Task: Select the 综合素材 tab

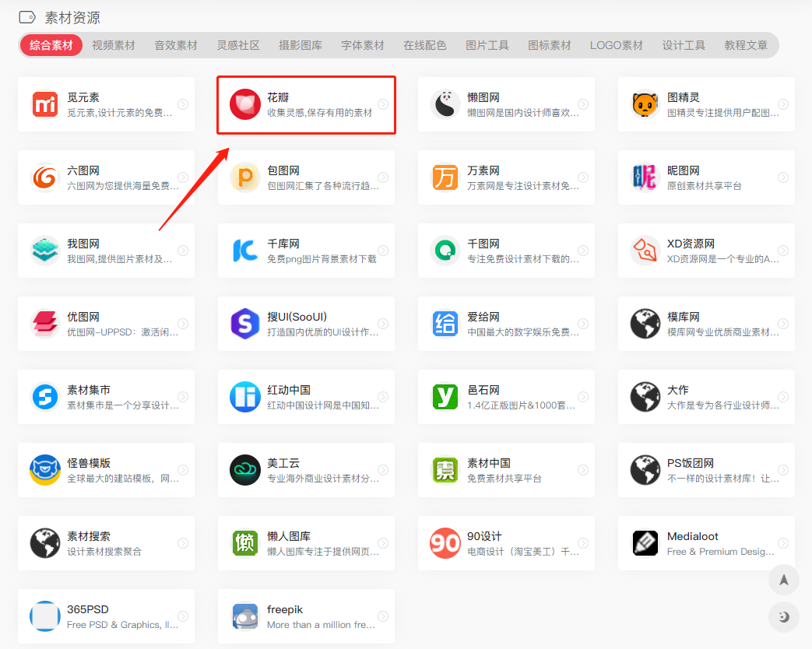Action: [51, 45]
